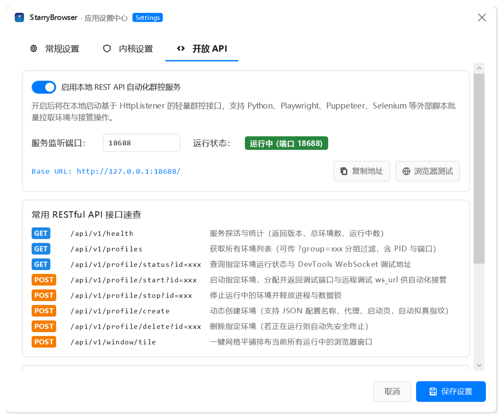Image resolution: width=504 pixels, height=420 pixels.
Task: Click the /api/v1/health endpoint text
Action: click(102, 234)
